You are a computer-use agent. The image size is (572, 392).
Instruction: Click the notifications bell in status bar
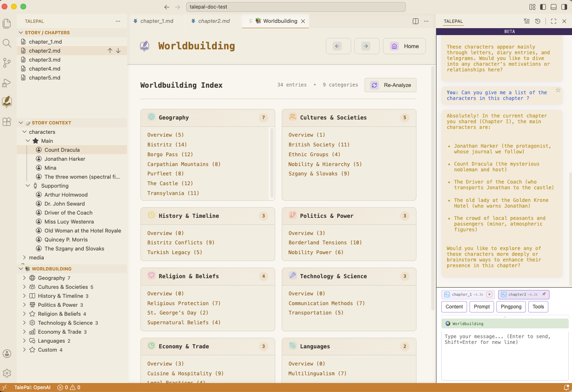click(x=566, y=388)
